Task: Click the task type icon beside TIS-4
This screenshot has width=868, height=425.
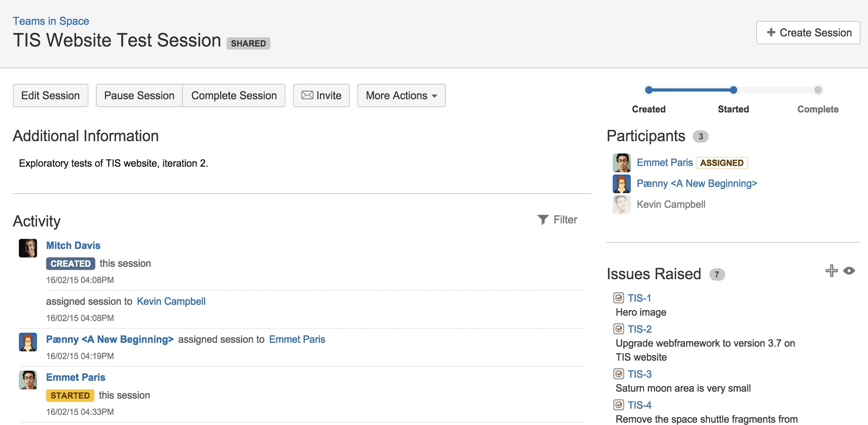Action: click(619, 405)
